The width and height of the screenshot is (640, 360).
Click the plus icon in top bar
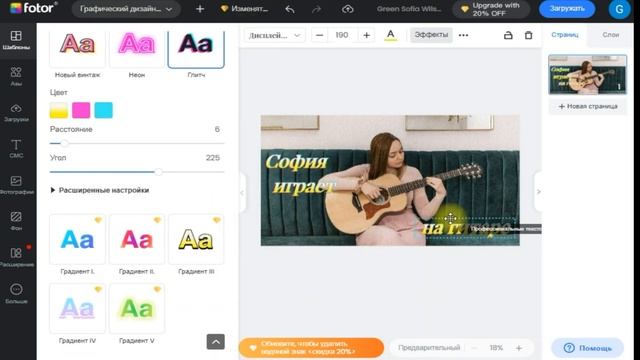pyautogui.click(x=200, y=9)
